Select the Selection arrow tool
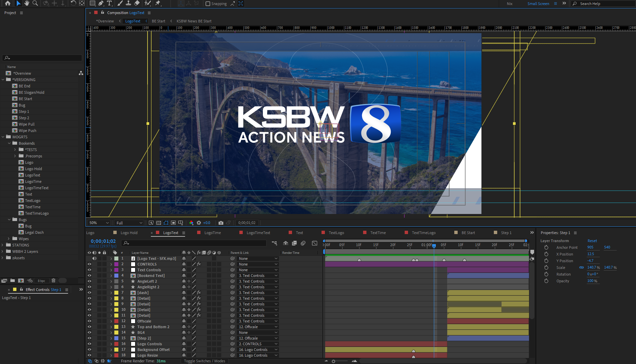 18,3
